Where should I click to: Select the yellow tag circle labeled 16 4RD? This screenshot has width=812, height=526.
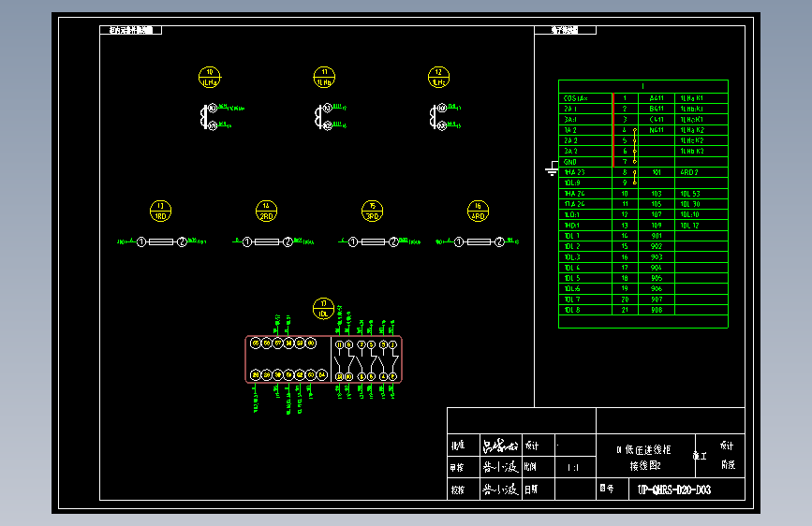point(478,211)
